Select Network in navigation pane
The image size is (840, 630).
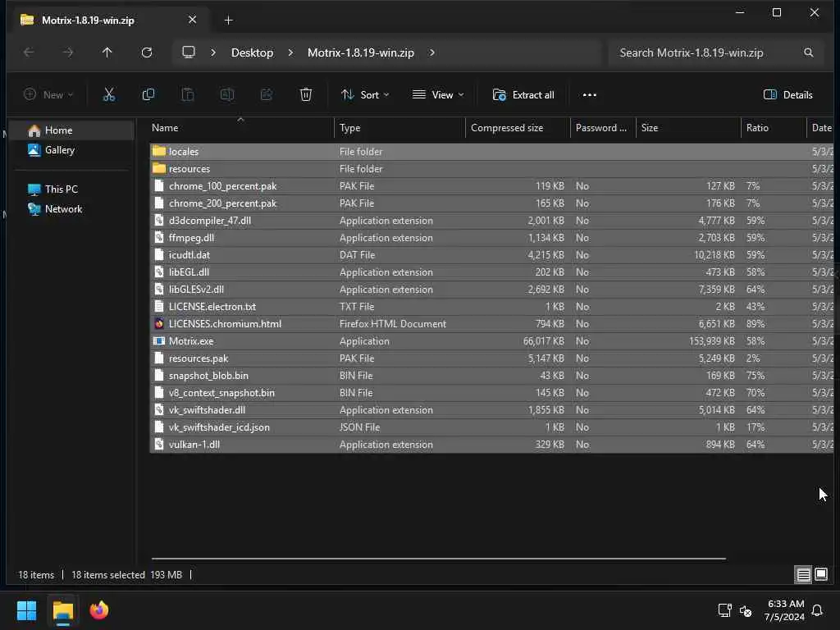click(x=72, y=209)
